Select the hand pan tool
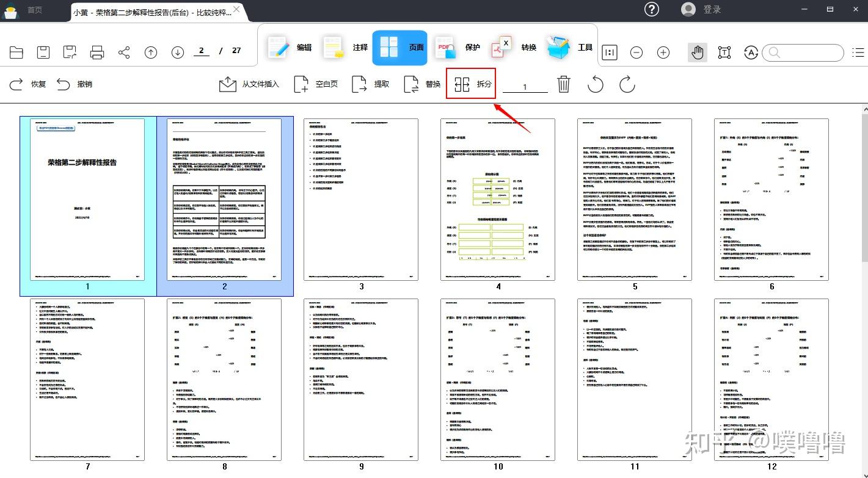Viewport: 868px width, 478px height. pyautogui.click(x=697, y=53)
